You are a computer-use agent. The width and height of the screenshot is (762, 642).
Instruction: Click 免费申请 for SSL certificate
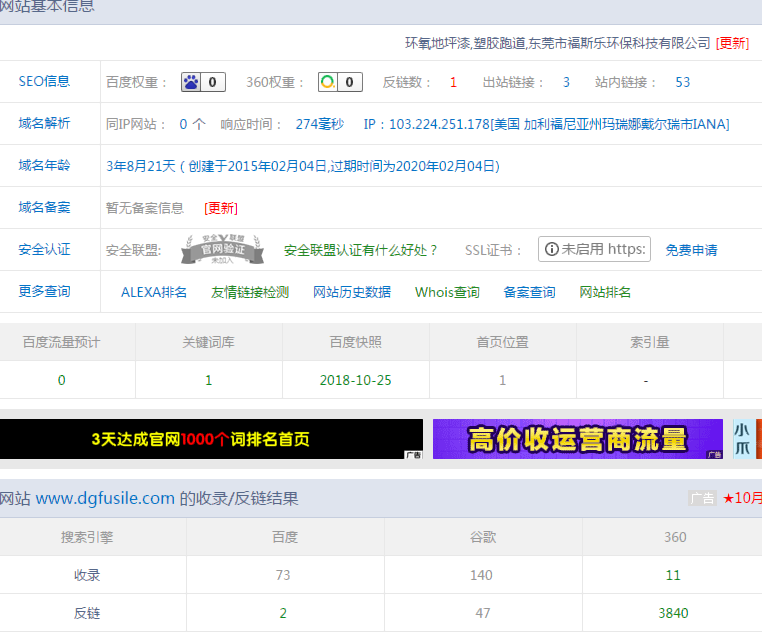coord(691,250)
